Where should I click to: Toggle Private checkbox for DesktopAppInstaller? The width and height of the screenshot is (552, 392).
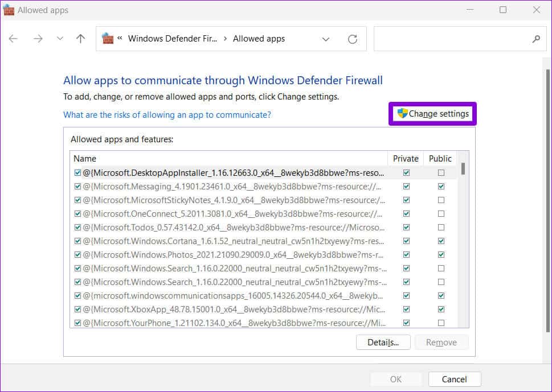click(406, 173)
